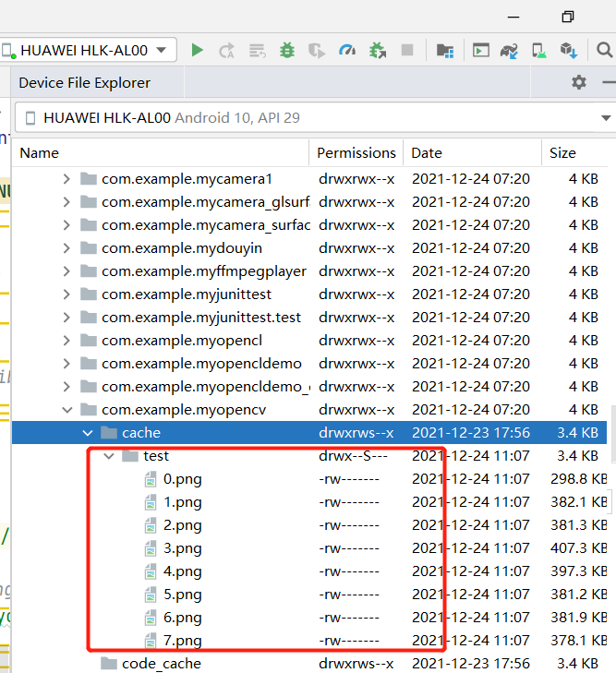Expand the com.example.mydouyin folder
616x673 pixels.
[66, 248]
